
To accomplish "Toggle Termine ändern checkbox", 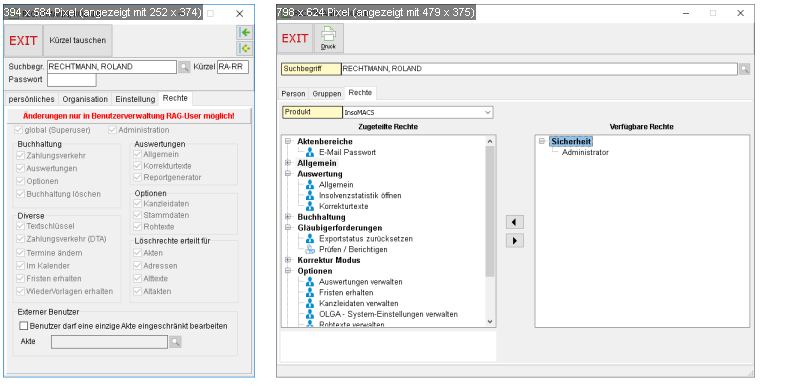I will pyautogui.click(x=21, y=253).
